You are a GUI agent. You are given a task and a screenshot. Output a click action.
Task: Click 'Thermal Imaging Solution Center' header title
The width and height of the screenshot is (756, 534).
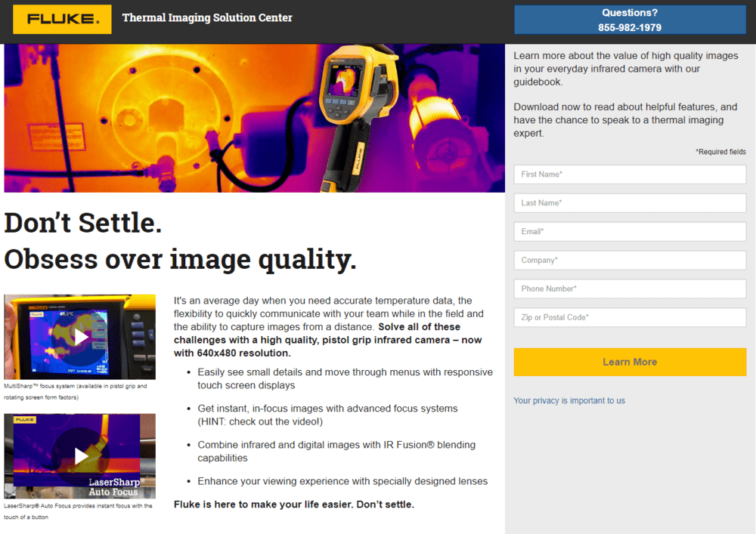pyautogui.click(x=207, y=18)
